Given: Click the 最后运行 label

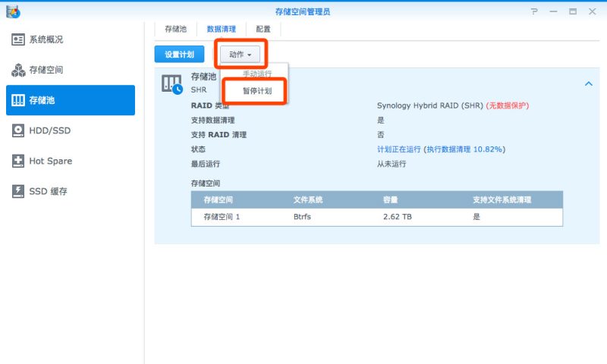Looking at the screenshot, I should click(x=206, y=164).
